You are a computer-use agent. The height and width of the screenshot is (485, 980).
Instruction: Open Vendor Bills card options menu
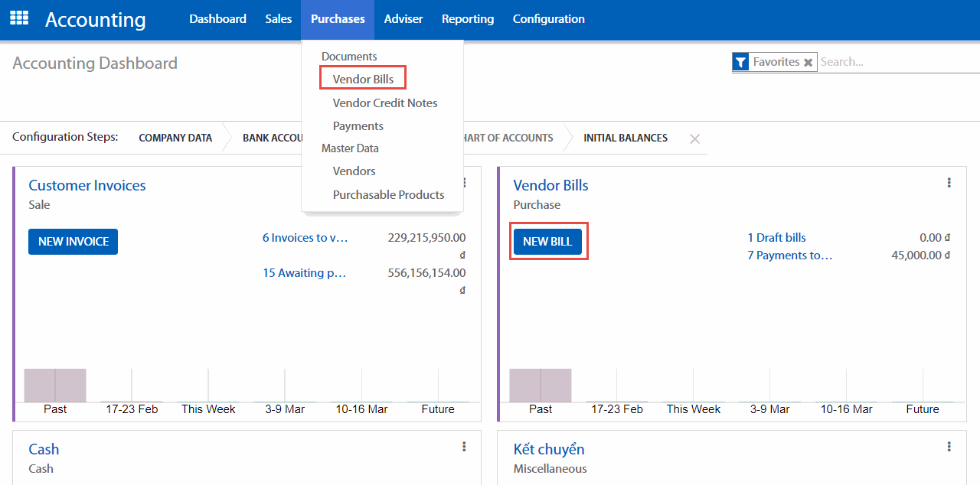(x=949, y=183)
